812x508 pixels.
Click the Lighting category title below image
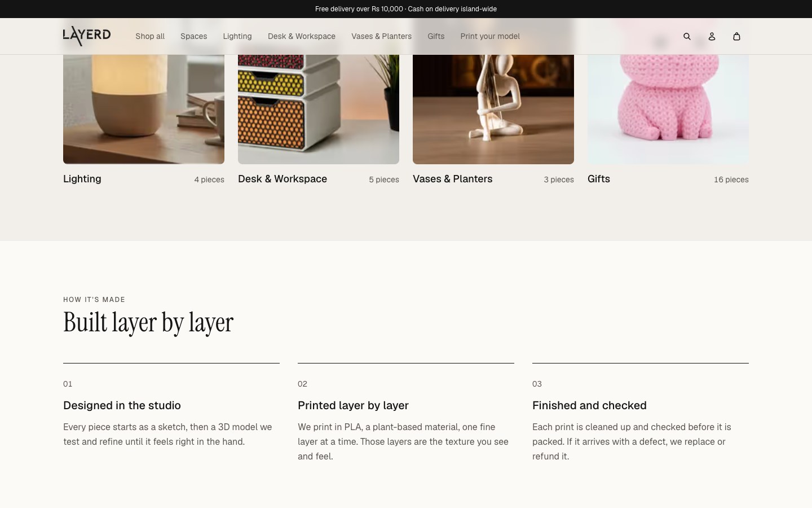click(82, 179)
